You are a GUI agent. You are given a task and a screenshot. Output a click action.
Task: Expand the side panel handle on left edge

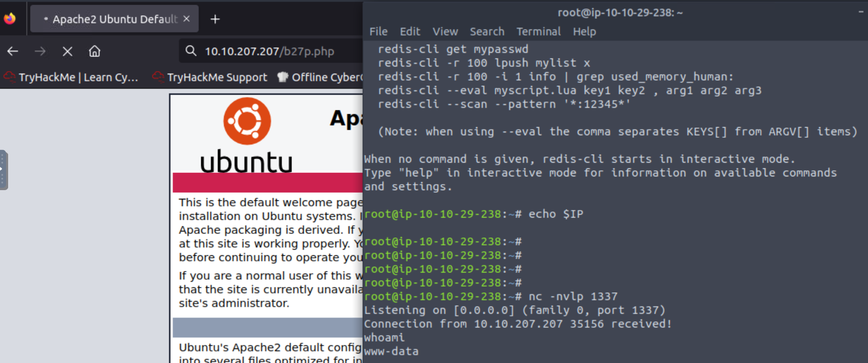point(3,170)
